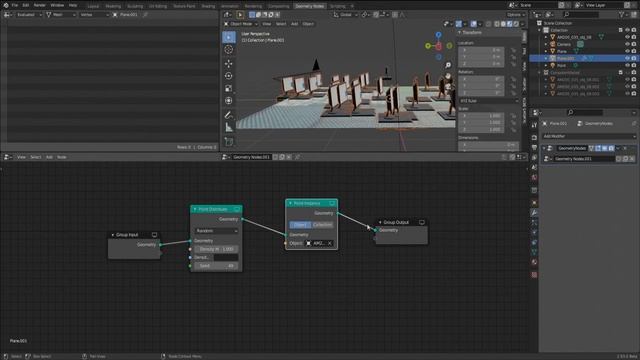The height and width of the screenshot is (360, 640).
Task: Collapse the Transform panel in sidebar
Action: (x=460, y=32)
